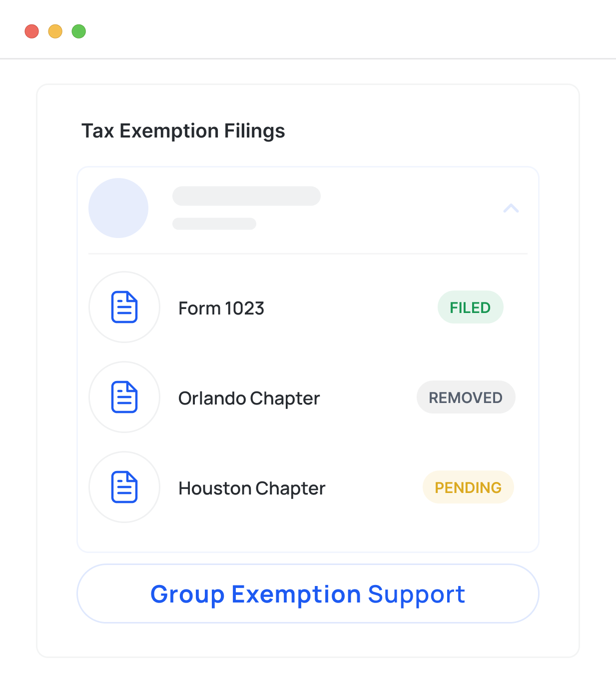Click the Houston Chapter document icon
This screenshot has height=688, width=616.
pos(124,487)
